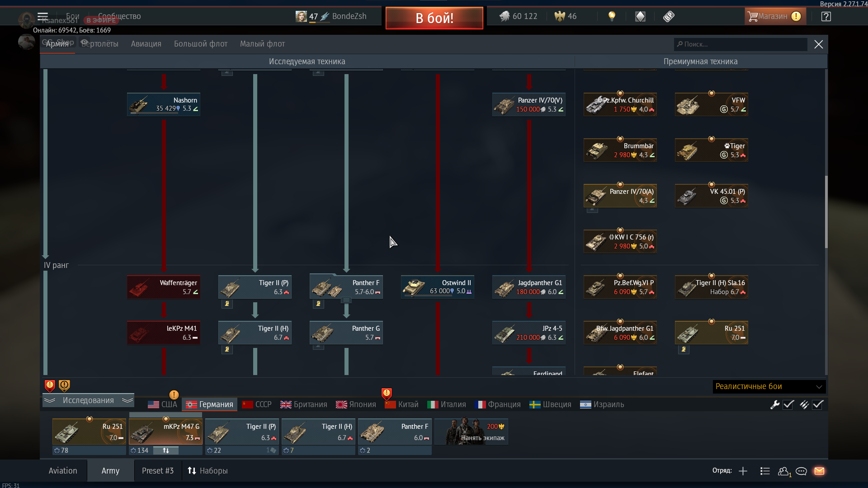The width and height of the screenshot is (868, 488).
Task: Select the Ru 251 crew slot
Action: (x=89, y=432)
